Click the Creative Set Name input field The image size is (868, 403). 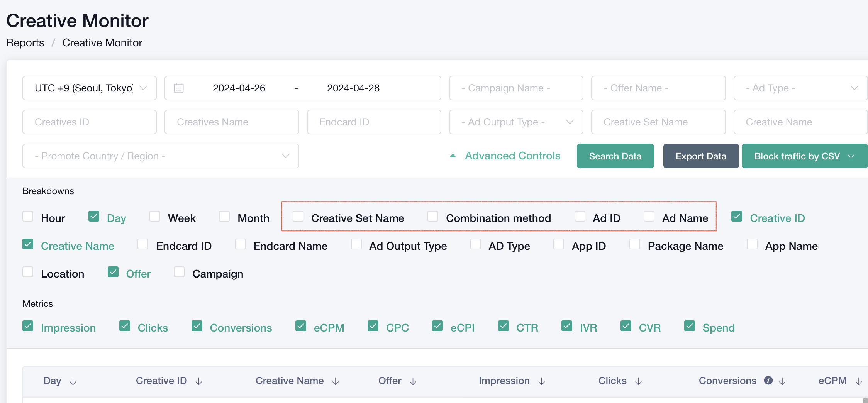(658, 122)
